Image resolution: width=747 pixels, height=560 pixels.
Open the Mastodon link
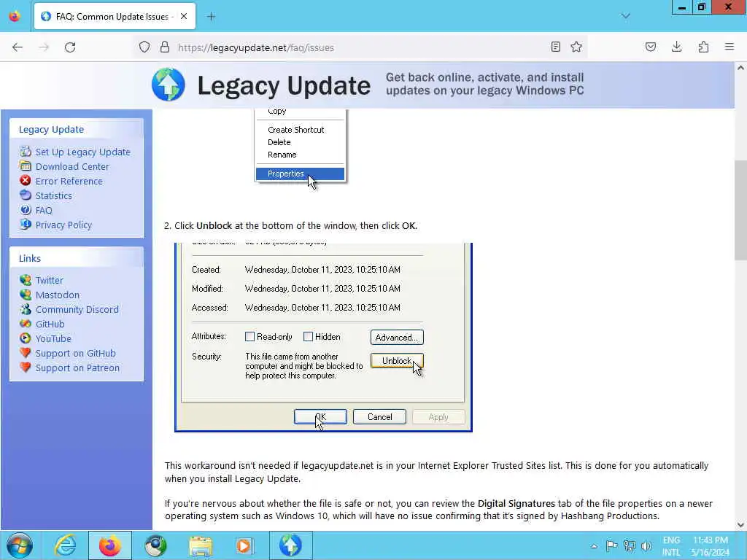point(58,295)
